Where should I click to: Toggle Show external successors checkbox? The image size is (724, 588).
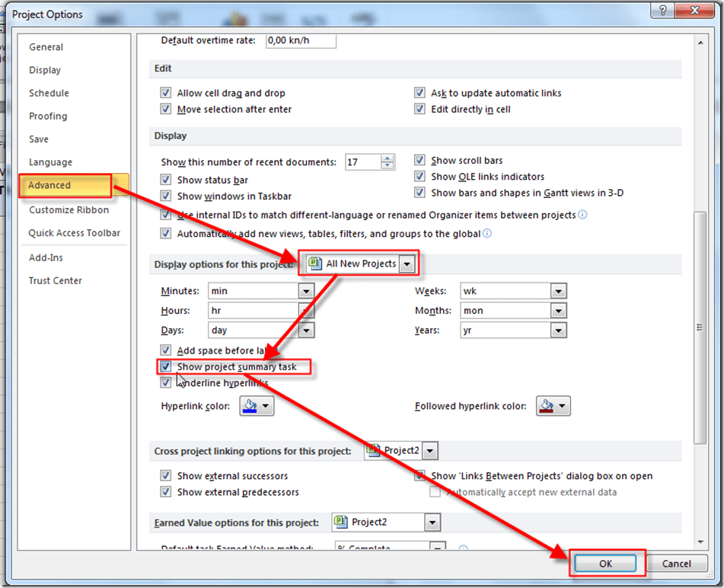point(166,476)
